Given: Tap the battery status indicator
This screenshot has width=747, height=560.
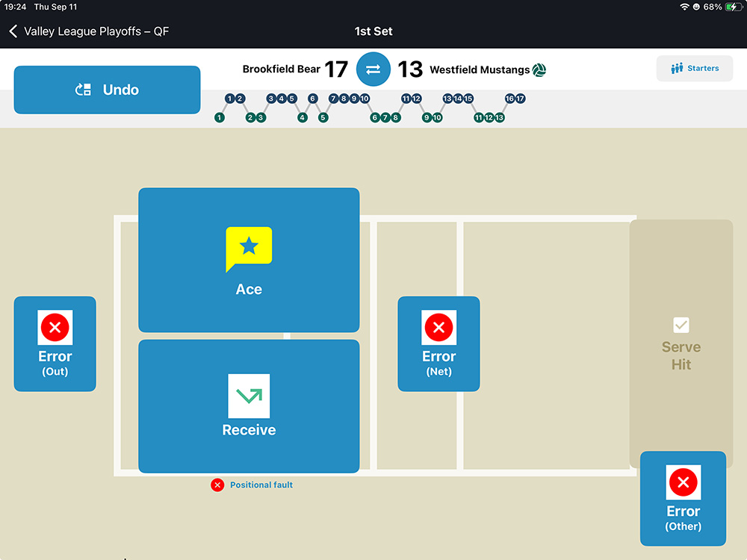Looking at the screenshot, I should pos(732,7).
